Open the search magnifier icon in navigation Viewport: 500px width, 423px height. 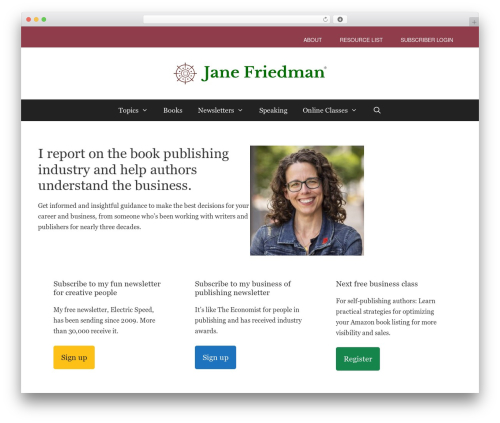tap(377, 110)
